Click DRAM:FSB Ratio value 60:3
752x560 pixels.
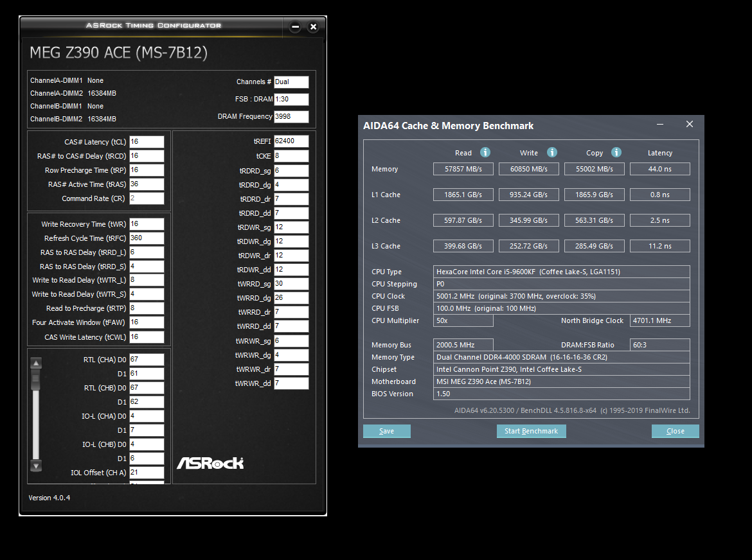click(x=660, y=345)
